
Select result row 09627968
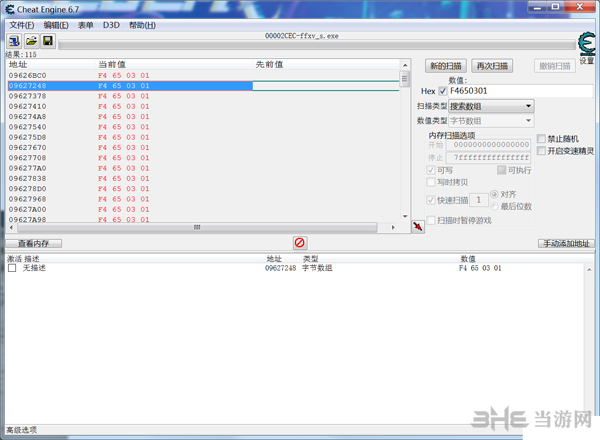(x=203, y=199)
